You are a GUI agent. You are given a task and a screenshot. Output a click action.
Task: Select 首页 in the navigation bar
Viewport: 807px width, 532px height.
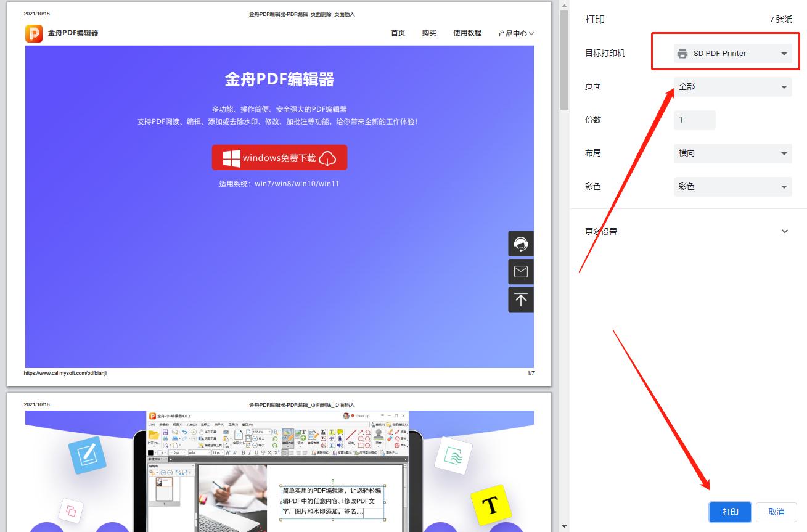coord(397,33)
